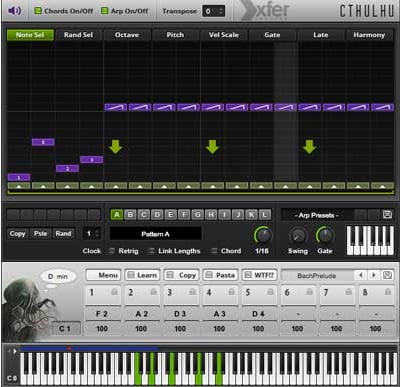Screen dimensions: 400x387
Task: Select the A 2 note cell
Action: click(141, 314)
